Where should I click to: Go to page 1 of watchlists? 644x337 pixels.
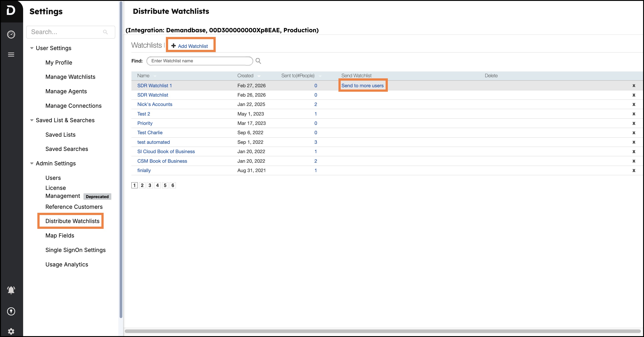pos(135,185)
